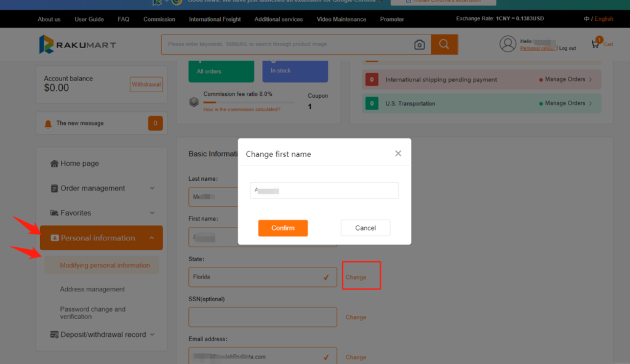The height and width of the screenshot is (364, 630).
Task: Expand the Order management submenu
Action: click(x=153, y=188)
